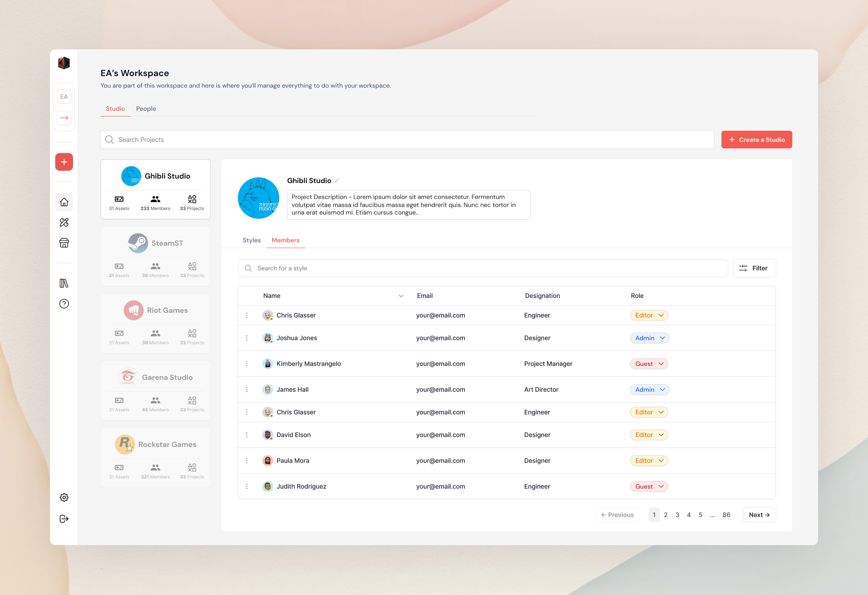Click David Elson name text

pyautogui.click(x=294, y=435)
